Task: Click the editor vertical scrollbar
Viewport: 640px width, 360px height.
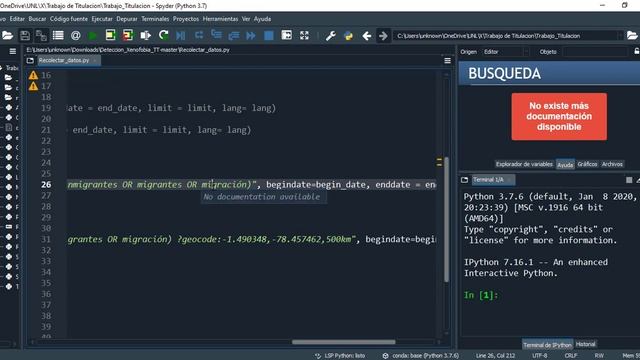Action: (447, 220)
